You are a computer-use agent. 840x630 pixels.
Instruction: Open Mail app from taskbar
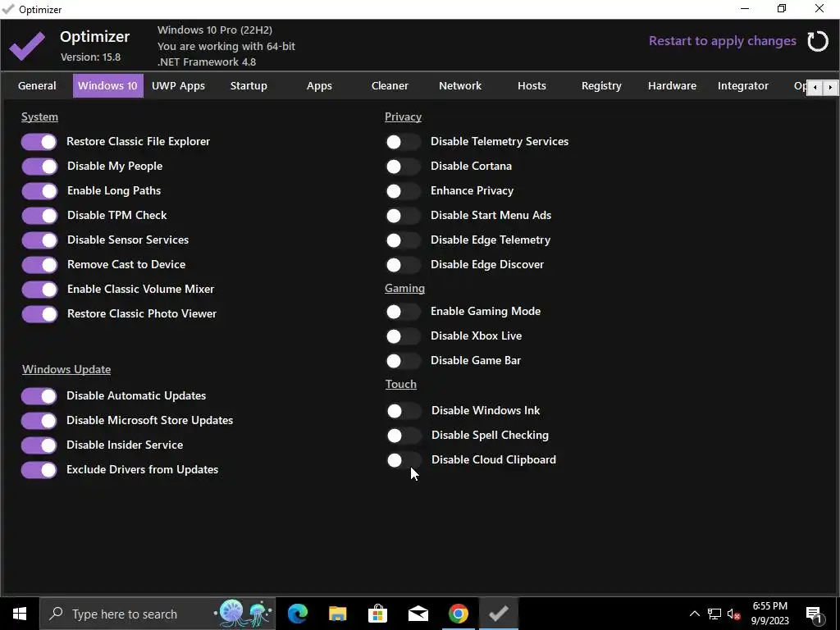point(418,614)
